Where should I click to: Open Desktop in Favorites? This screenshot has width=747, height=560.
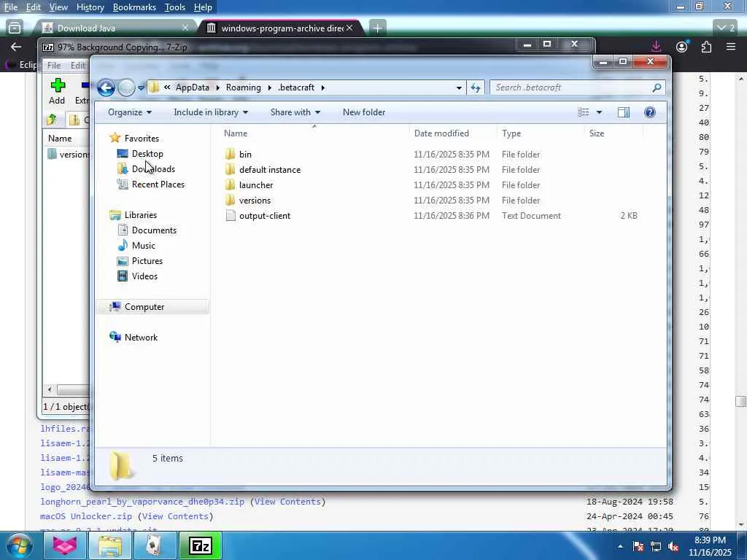coord(147,154)
